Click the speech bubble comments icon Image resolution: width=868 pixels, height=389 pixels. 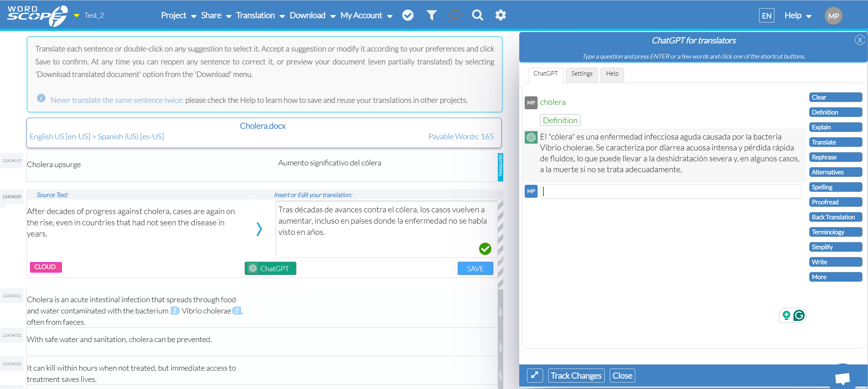(454, 15)
